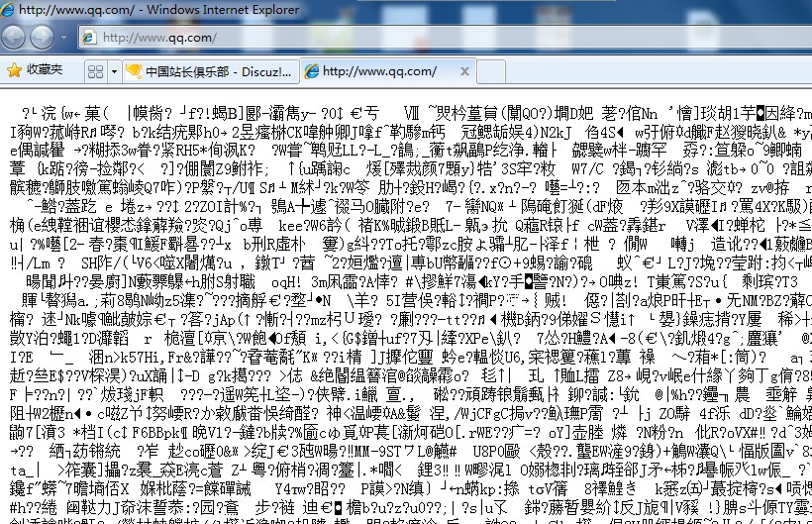Go forward with the Forward arrow button
812x524 pixels.
click(x=42, y=37)
